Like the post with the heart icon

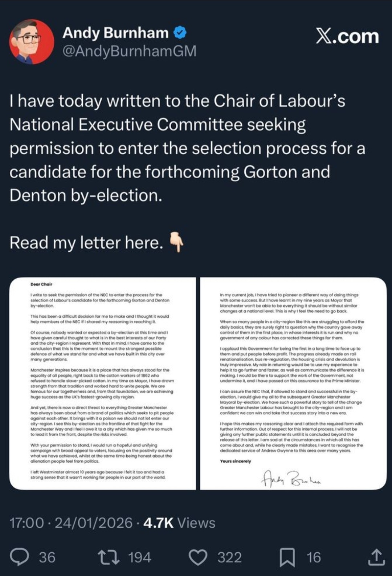point(198,557)
